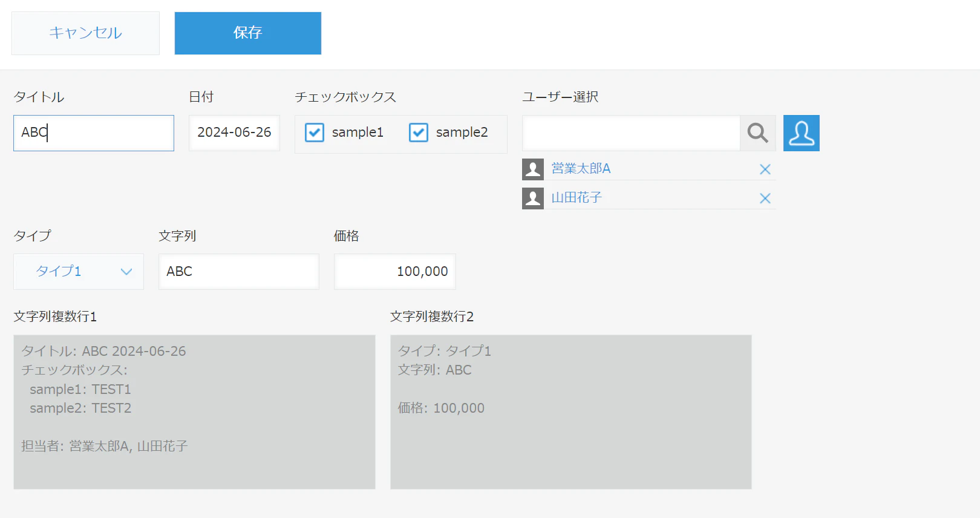Viewport: 980px width, 518px height.
Task: Open the 営業太郎A user link
Action: coord(581,169)
